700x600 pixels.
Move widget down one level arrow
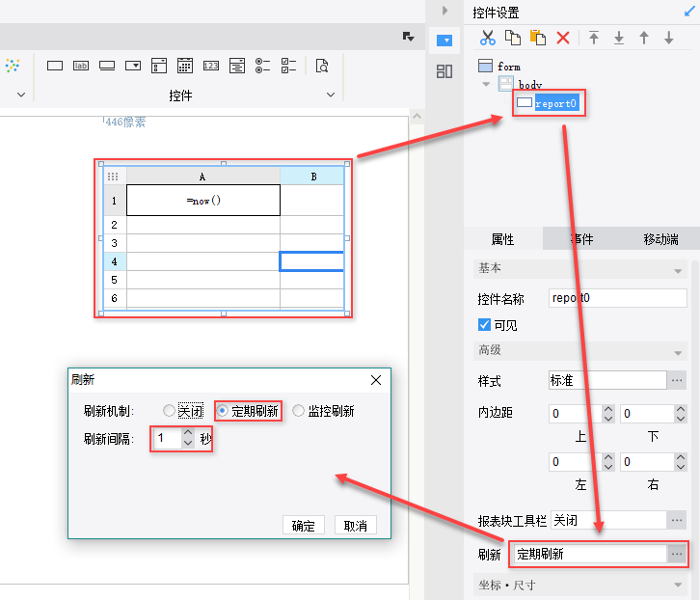coord(669,38)
